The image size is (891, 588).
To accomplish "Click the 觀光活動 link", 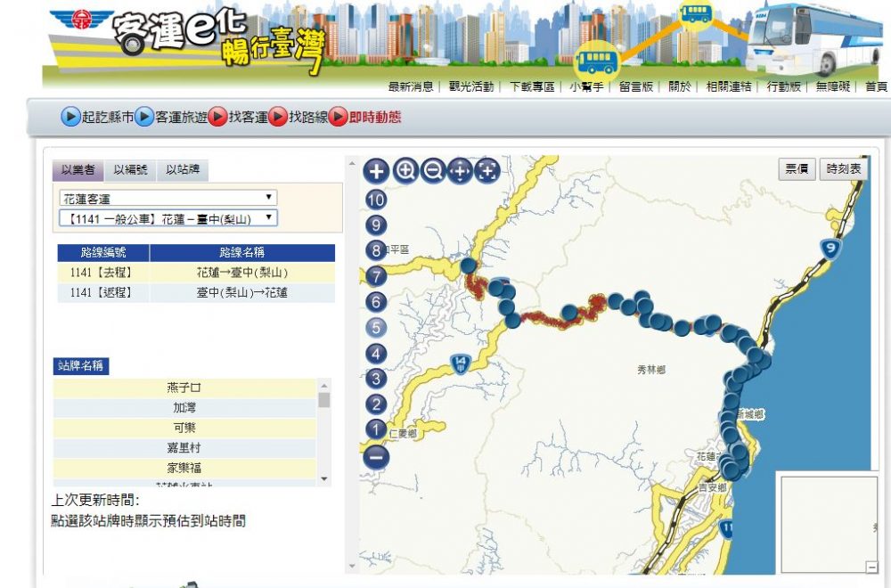I will (x=471, y=86).
